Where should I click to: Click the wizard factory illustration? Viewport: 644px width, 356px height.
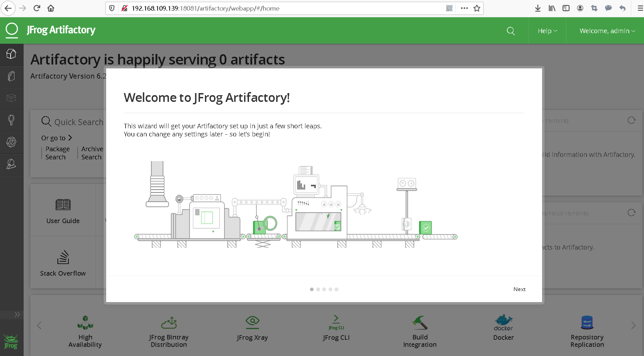pos(296,205)
